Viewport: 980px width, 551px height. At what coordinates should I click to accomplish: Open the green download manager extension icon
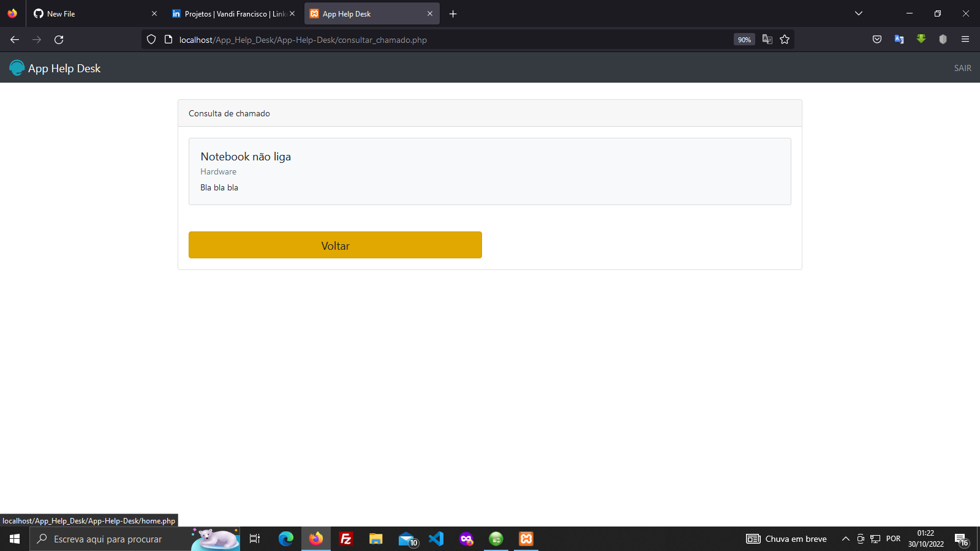[x=921, y=39]
